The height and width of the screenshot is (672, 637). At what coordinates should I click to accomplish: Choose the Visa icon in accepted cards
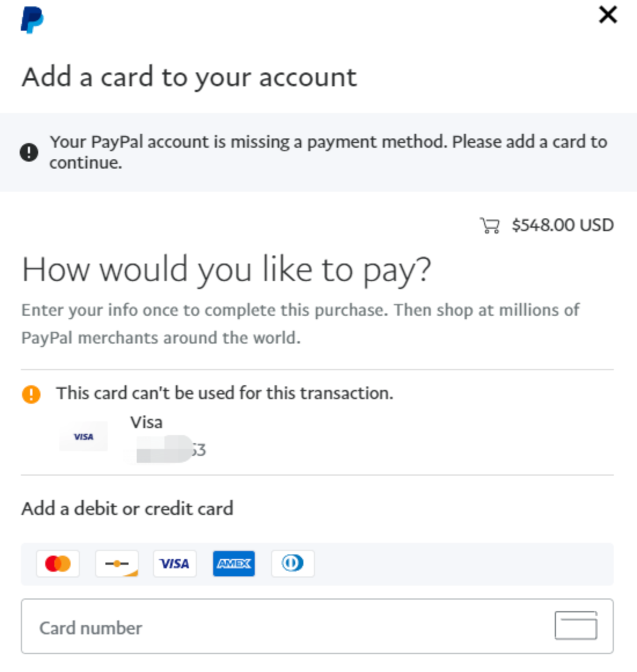click(x=175, y=564)
